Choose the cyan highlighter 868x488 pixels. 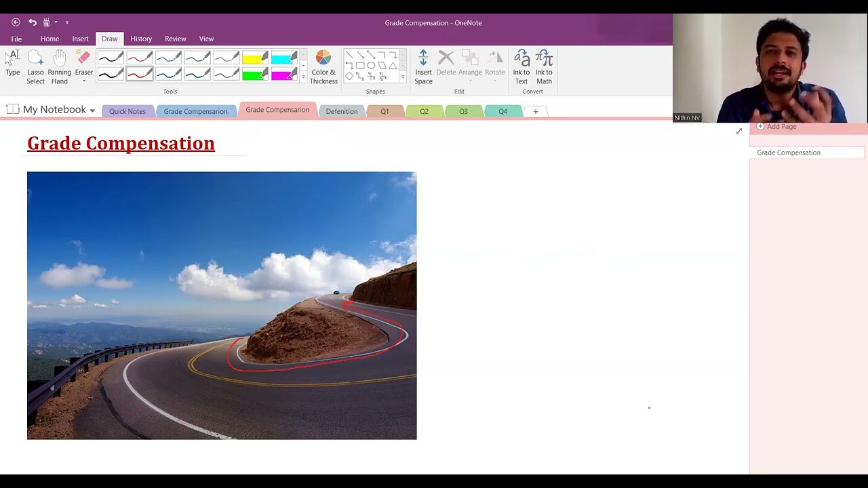[x=284, y=58]
